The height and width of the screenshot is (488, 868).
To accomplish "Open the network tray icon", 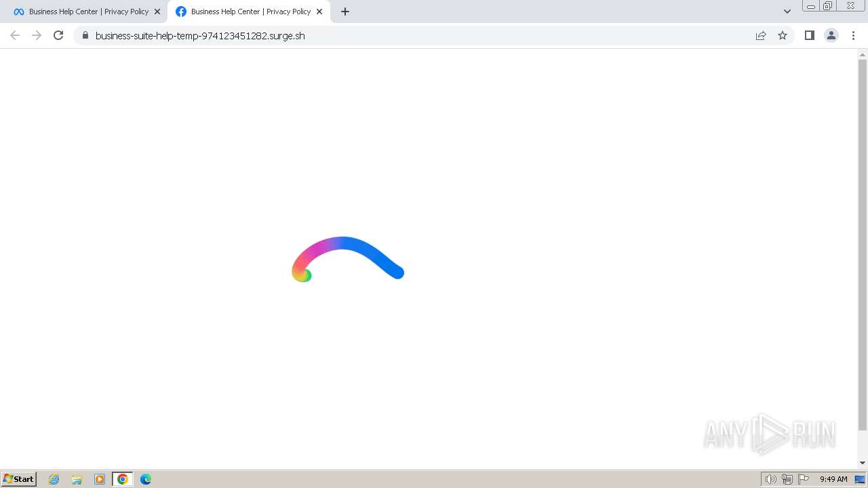I will [x=787, y=479].
